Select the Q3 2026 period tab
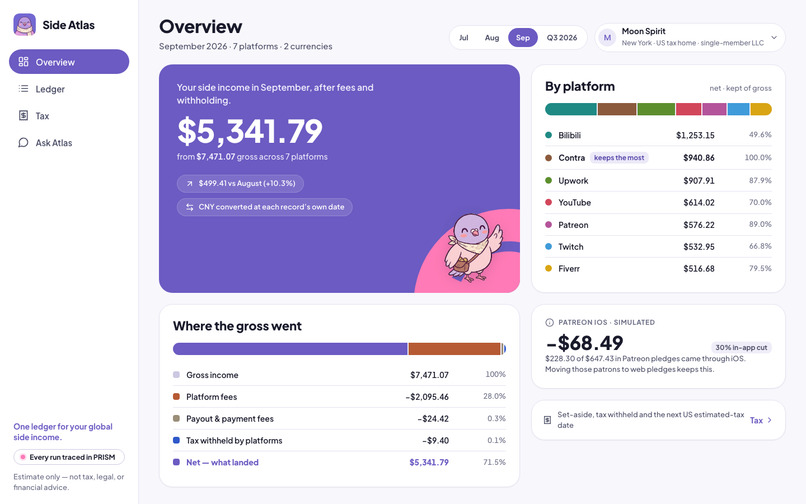Image resolution: width=806 pixels, height=504 pixels. point(562,38)
